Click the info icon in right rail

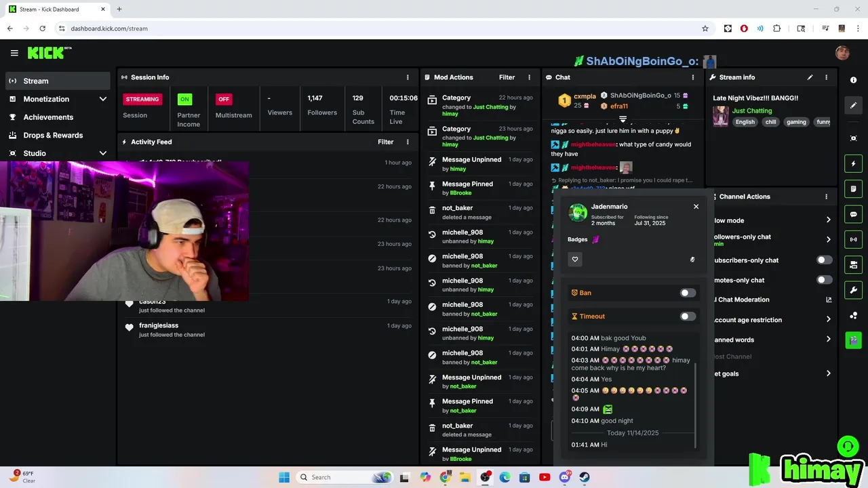click(853, 80)
